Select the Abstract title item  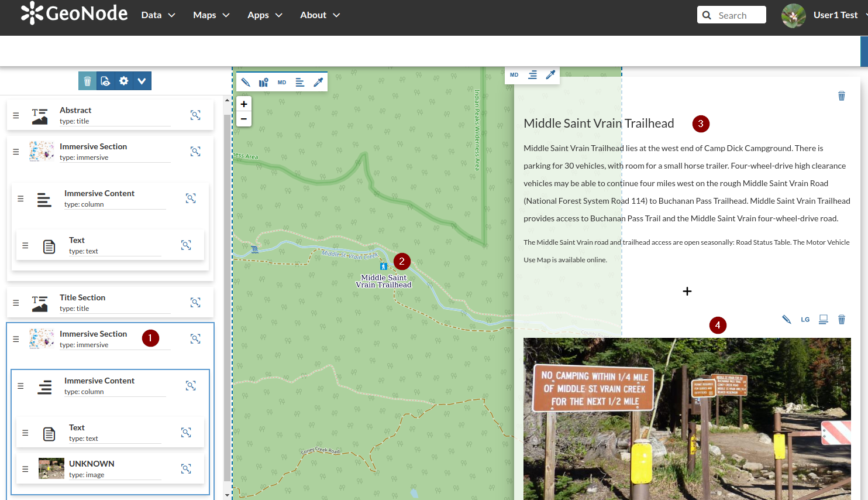pos(110,115)
